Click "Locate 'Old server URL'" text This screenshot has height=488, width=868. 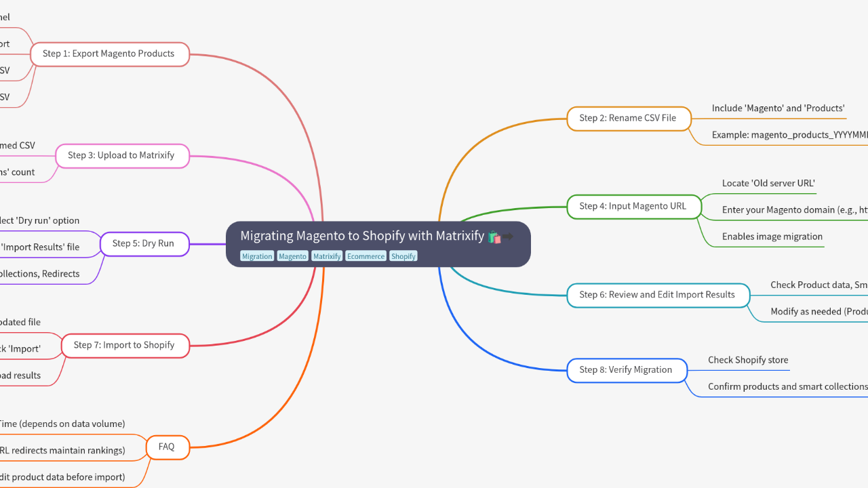768,183
